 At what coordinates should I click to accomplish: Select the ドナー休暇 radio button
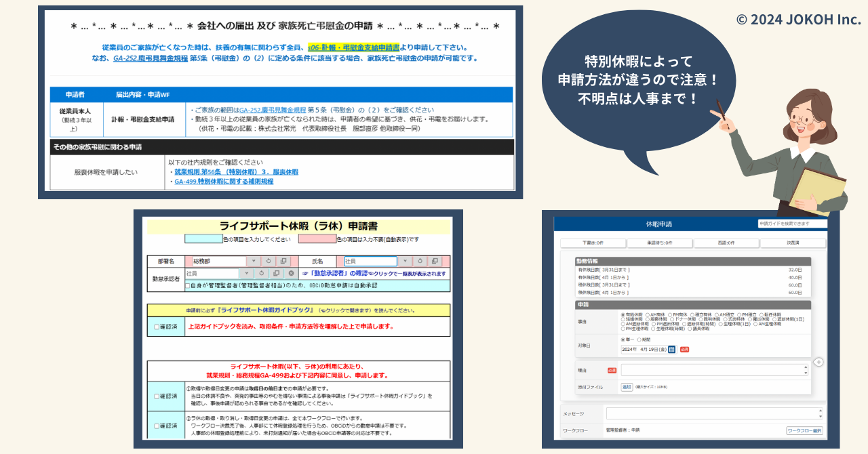(672, 319)
